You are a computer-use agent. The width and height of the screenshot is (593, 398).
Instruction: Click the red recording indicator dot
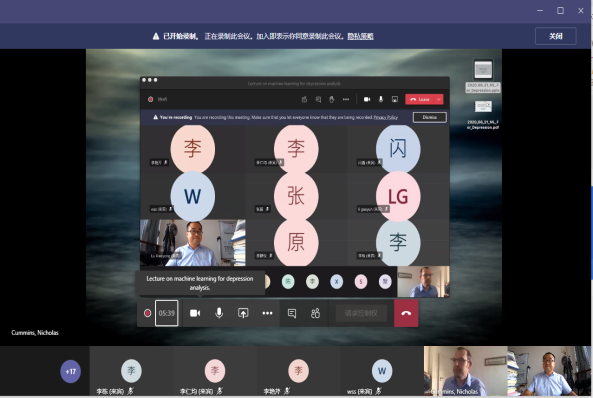point(147,313)
